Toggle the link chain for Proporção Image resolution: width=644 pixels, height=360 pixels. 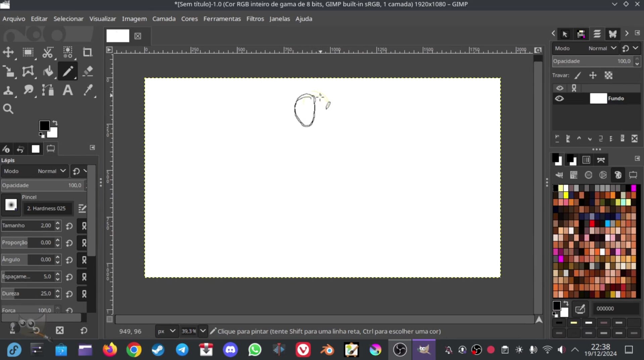pyautogui.click(x=84, y=243)
